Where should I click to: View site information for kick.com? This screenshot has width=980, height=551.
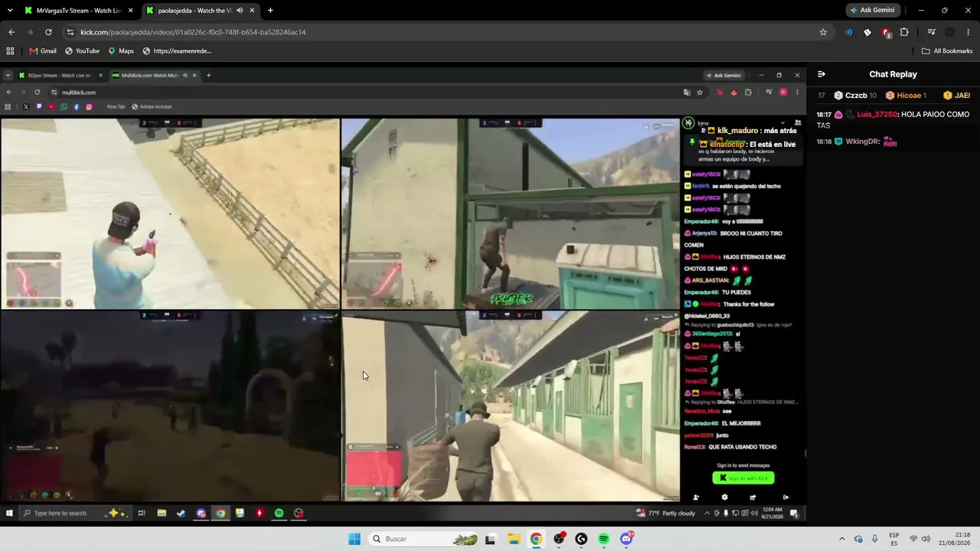click(70, 32)
